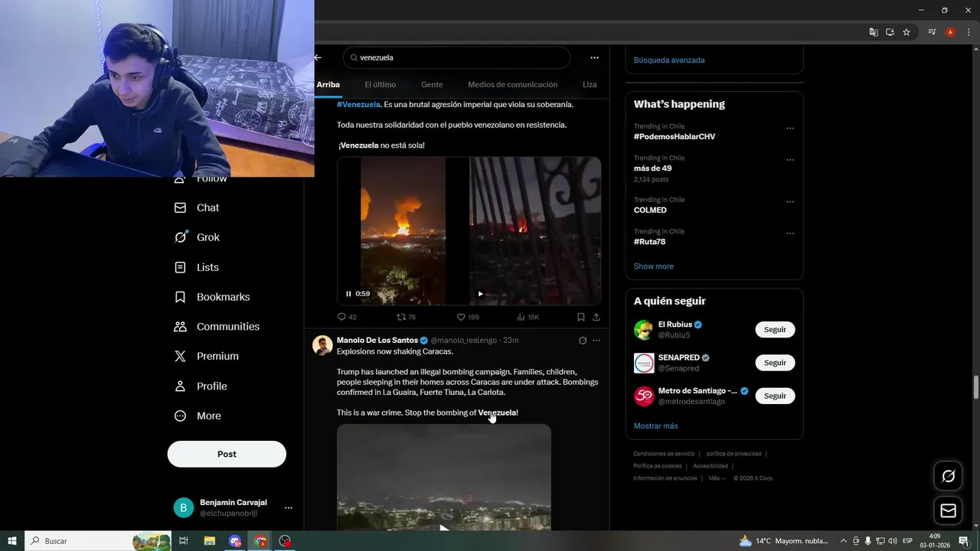Pause the video at 0:59
The image size is (980, 551).
348,294
